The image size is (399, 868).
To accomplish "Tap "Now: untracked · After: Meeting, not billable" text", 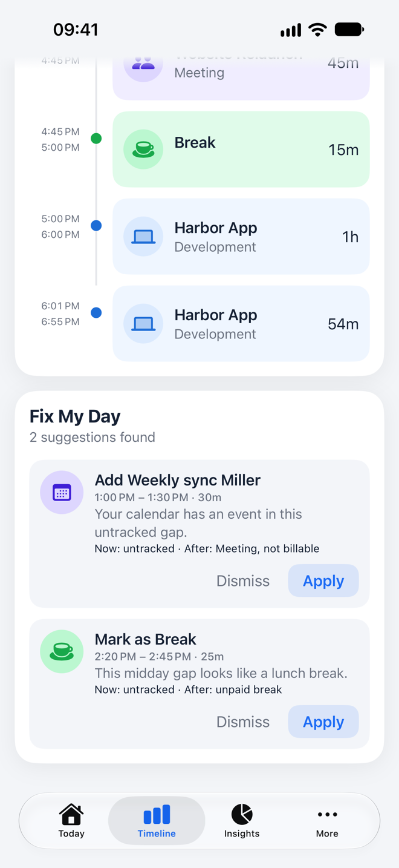I will [207, 549].
